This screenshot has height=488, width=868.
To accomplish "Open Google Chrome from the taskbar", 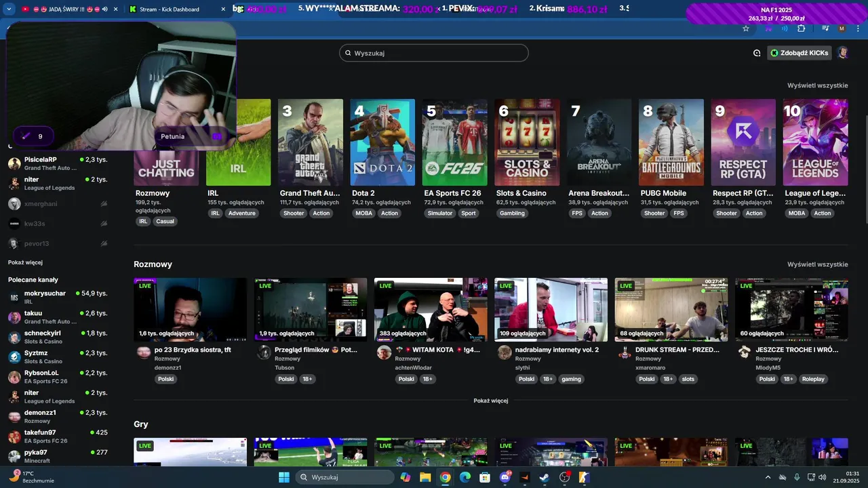I will click(x=445, y=477).
